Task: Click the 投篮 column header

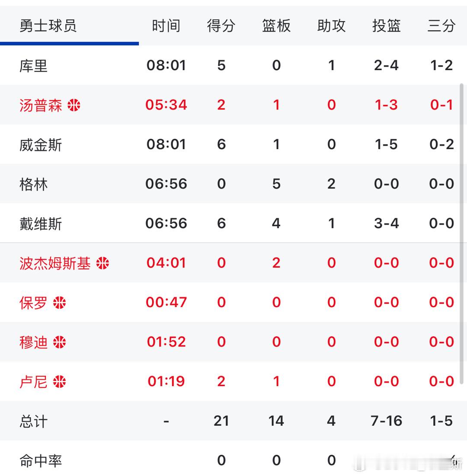Action: pyautogui.click(x=386, y=26)
